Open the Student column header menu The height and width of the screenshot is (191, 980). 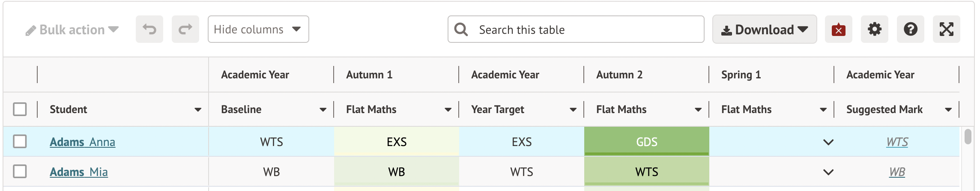tap(198, 110)
